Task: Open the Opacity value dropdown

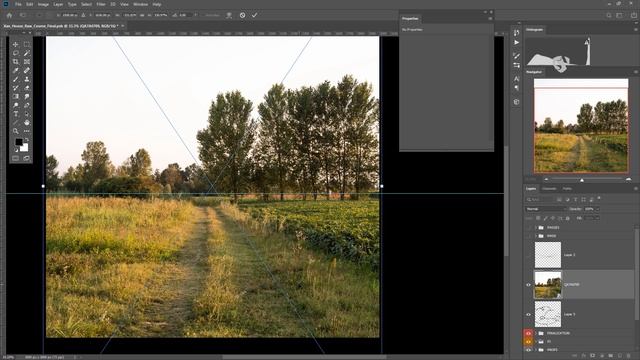Action: [598, 209]
